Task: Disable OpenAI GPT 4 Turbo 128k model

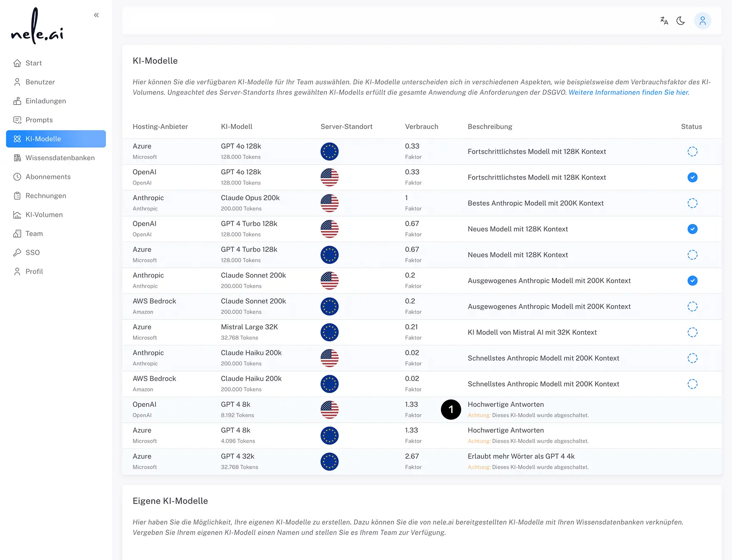Action: pos(692,229)
